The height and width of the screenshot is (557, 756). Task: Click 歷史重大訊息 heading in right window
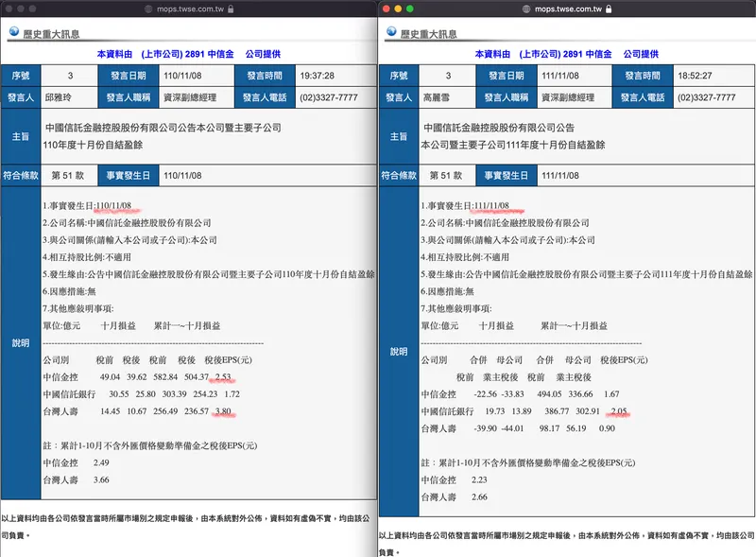tap(429, 34)
